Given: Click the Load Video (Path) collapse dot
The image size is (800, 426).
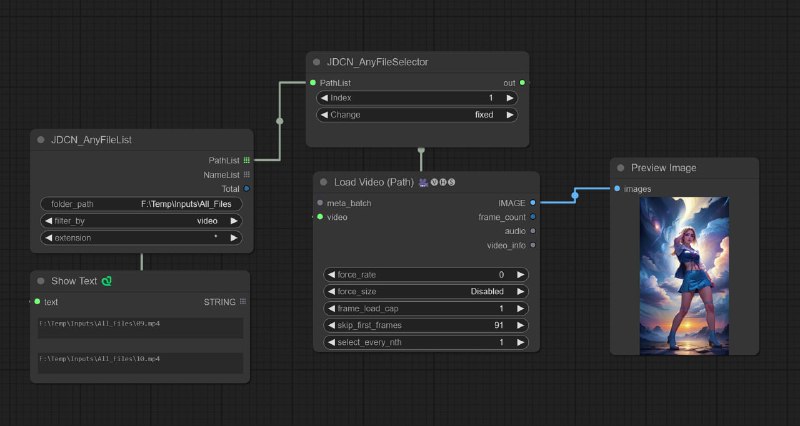Looking at the screenshot, I should 324,182.
